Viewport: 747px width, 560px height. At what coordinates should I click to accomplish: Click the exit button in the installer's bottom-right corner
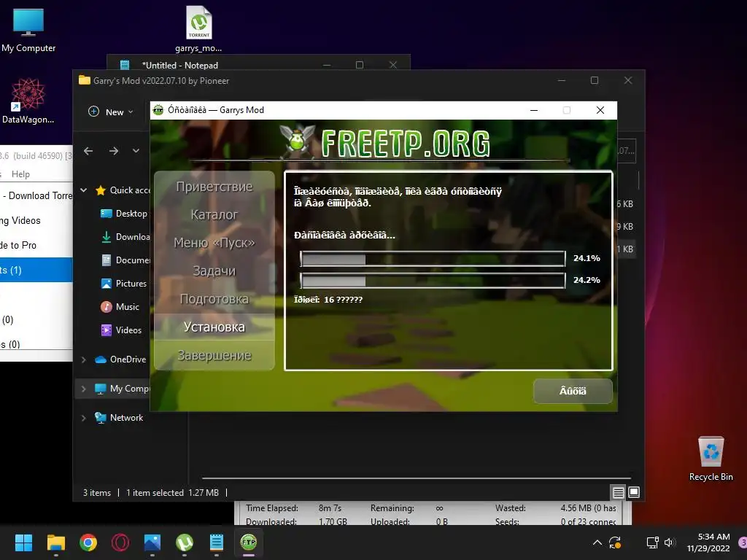573,391
